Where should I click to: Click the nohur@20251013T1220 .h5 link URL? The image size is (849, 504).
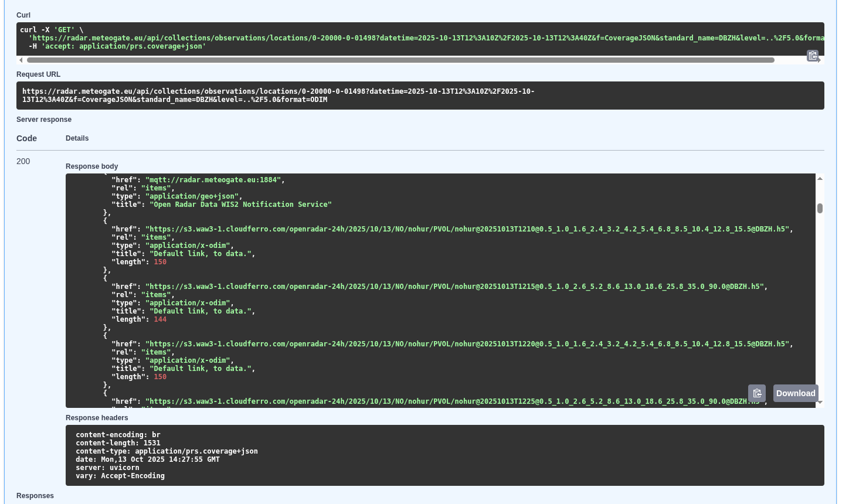tap(467, 344)
